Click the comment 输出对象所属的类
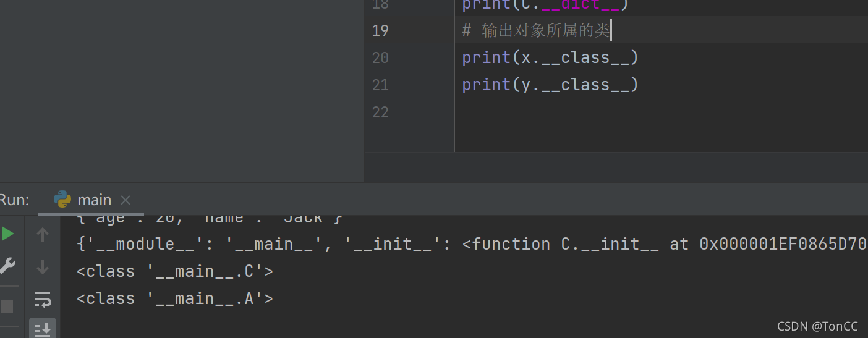Image resolution: width=868 pixels, height=338 pixels. click(x=536, y=30)
